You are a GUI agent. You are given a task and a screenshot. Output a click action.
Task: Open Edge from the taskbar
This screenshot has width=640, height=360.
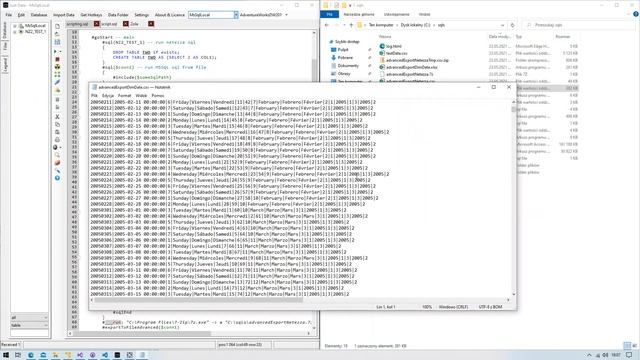(x=31, y=355)
